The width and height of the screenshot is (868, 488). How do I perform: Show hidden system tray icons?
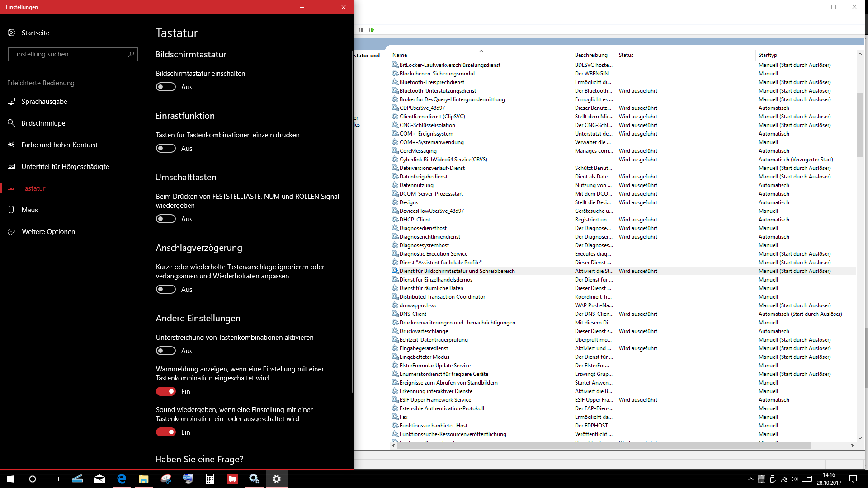(x=751, y=479)
